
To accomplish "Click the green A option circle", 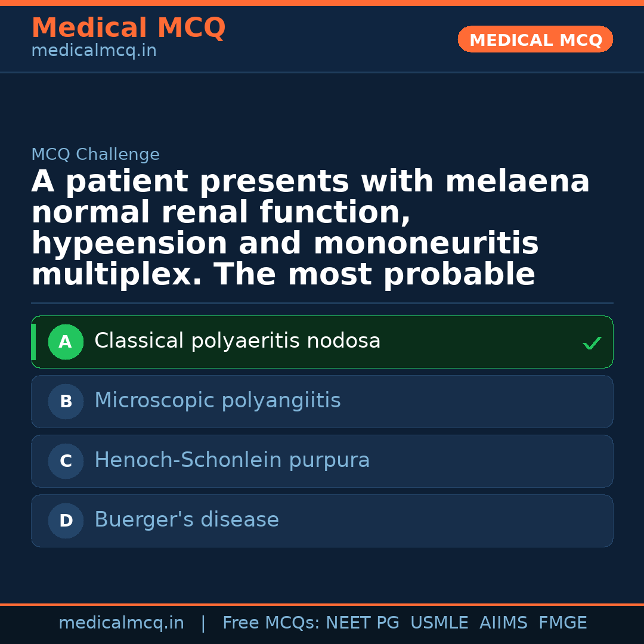I will [x=66, y=342].
